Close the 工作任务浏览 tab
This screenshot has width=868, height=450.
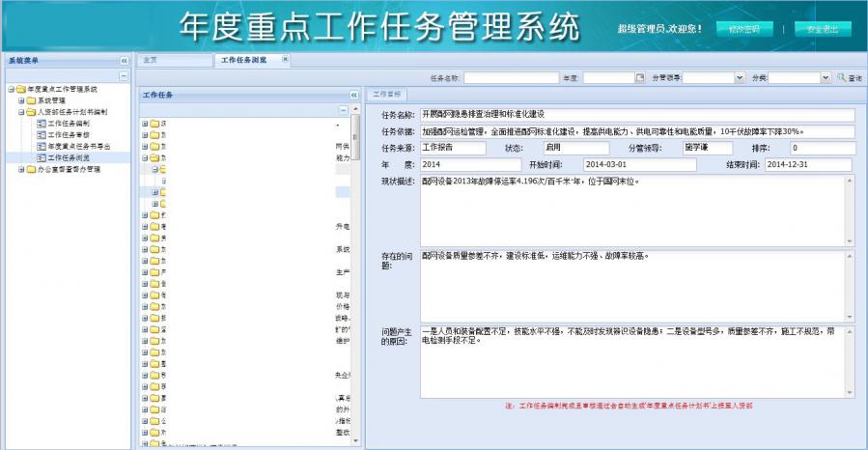click(285, 60)
